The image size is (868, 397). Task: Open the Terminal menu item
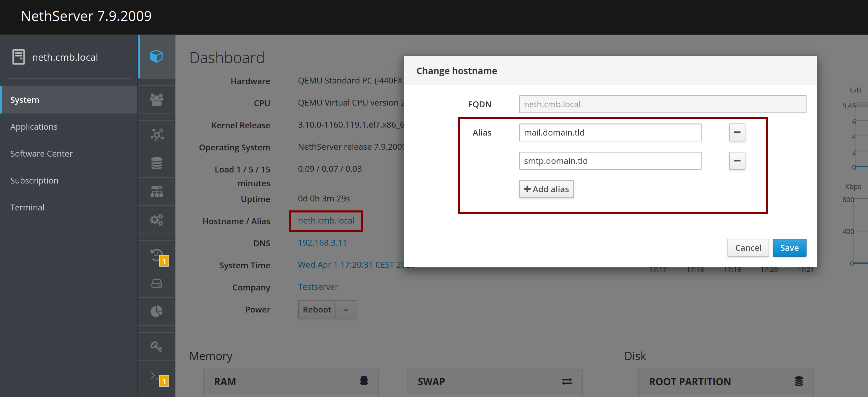coord(27,207)
